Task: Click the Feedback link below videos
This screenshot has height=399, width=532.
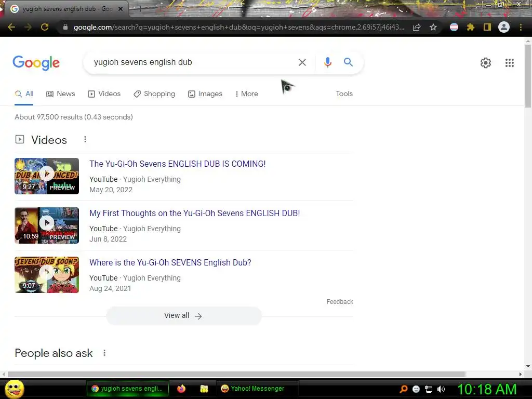Action: [x=340, y=302]
